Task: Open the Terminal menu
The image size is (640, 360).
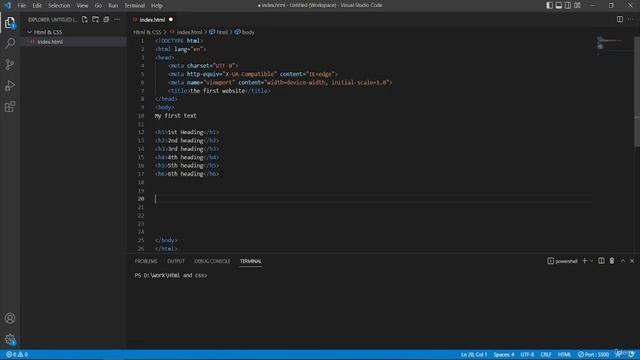Action: pyautogui.click(x=135, y=5)
